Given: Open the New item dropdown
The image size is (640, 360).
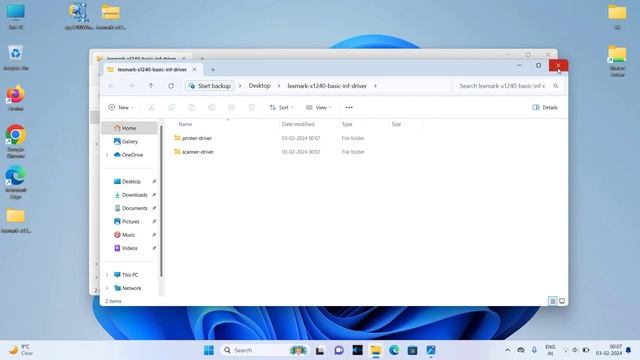Looking at the screenshot, I should tap(121, 107).
